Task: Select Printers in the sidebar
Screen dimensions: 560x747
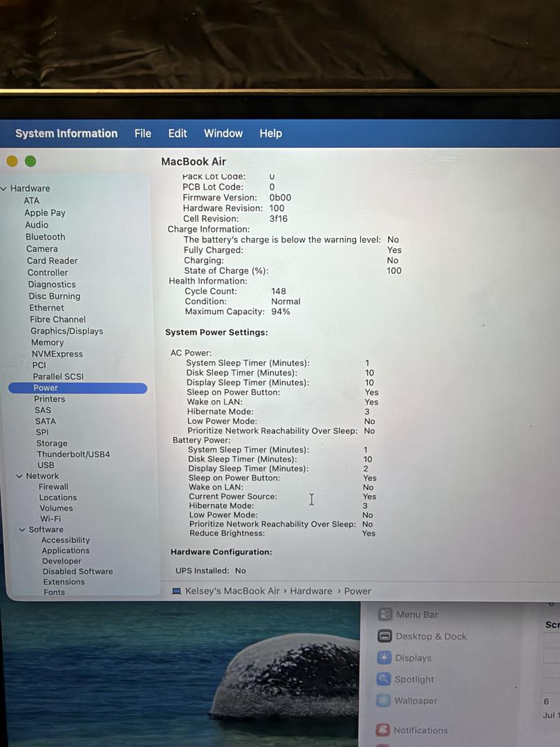Action: tap(50, 399)
